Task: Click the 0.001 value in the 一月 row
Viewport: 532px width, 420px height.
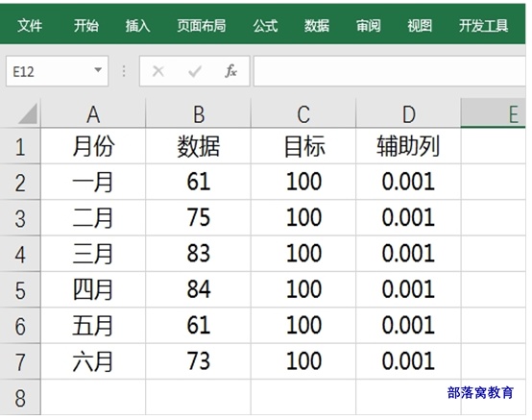Action: tap(408, 182)
